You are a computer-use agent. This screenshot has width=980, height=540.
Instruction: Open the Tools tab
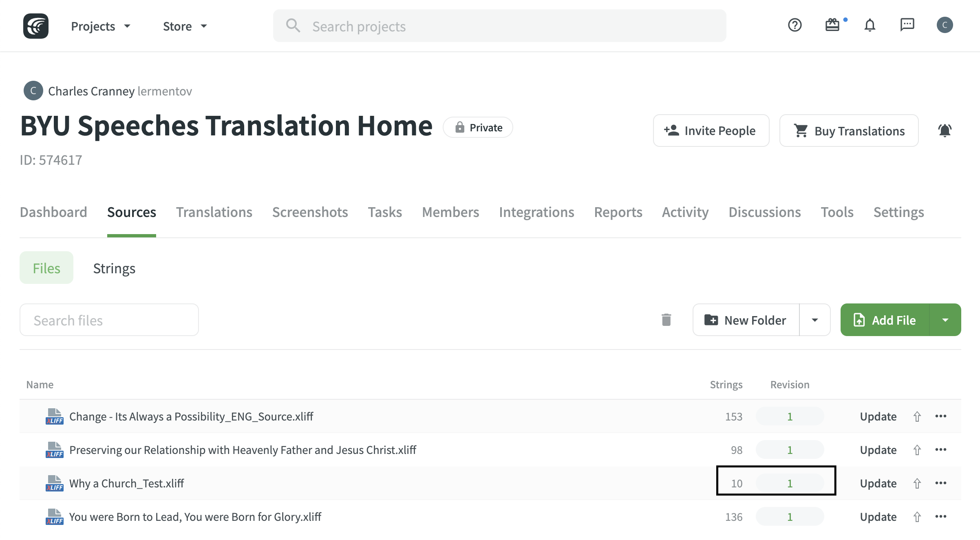pyautogui.click(x=837, y=212)
